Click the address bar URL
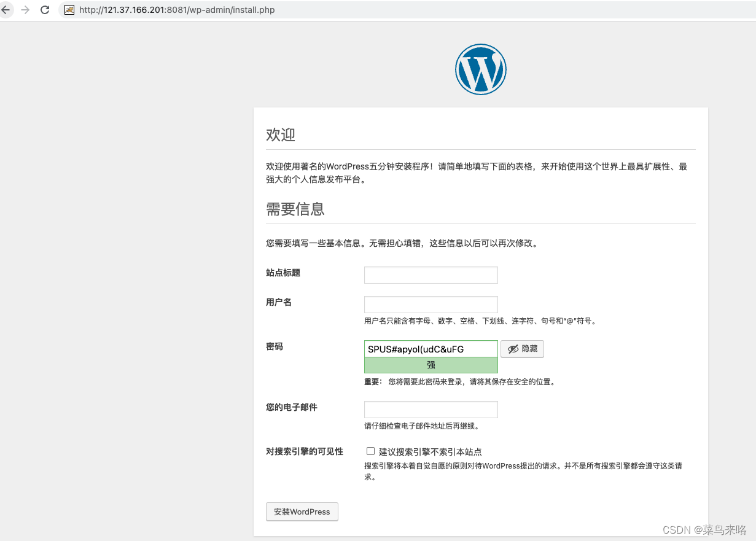Screen dimensions: 756x541 click(177, 10)
